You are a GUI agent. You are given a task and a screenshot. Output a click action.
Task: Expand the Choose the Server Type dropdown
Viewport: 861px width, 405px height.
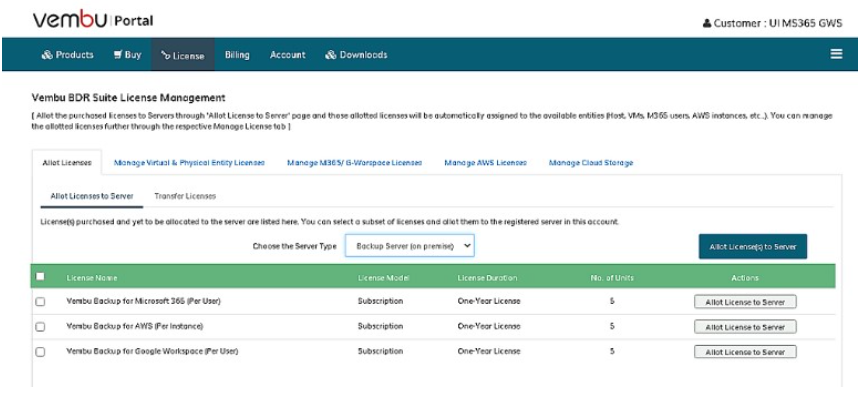click(410, 246)
